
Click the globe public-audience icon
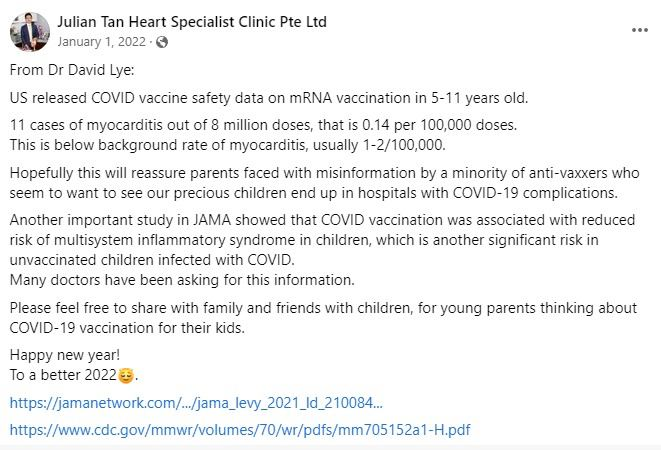[x=163, y=41]
